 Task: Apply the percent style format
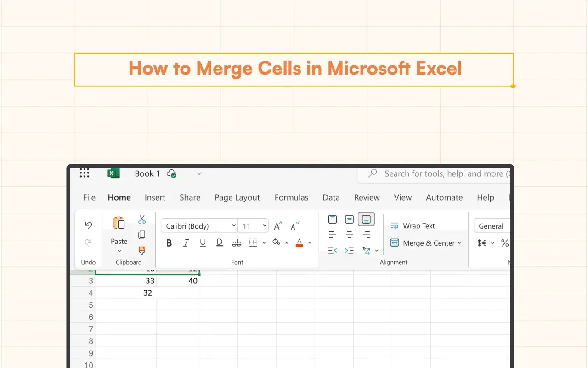point(504,243)
